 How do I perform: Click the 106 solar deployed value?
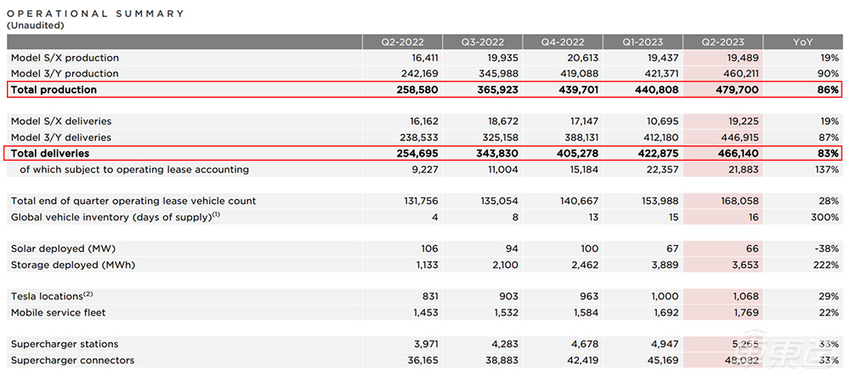point(430,249)
